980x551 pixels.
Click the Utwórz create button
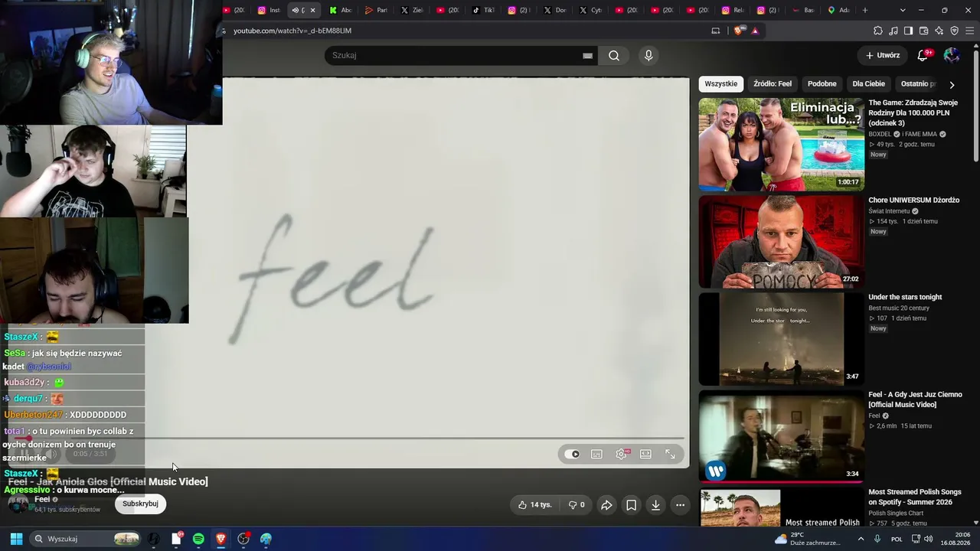pos(883,55)
